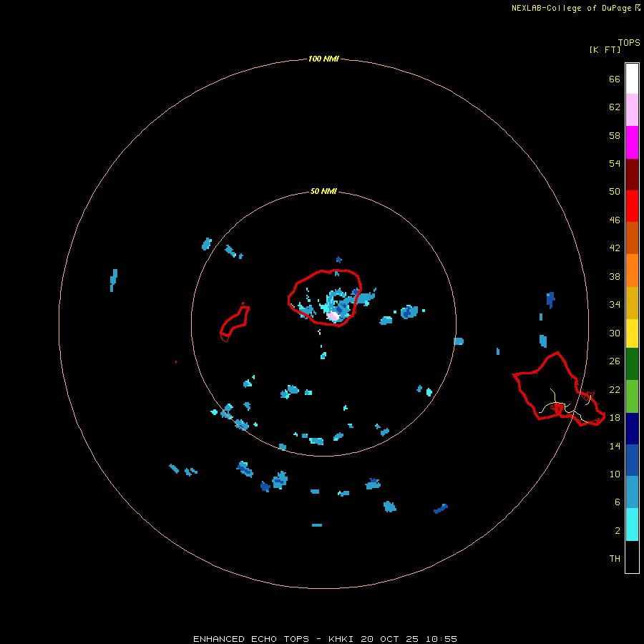Click the yellow 34 kft legend swatch
Screen dimensions: 644x644
pyautogui.click(x=632, y=333)
